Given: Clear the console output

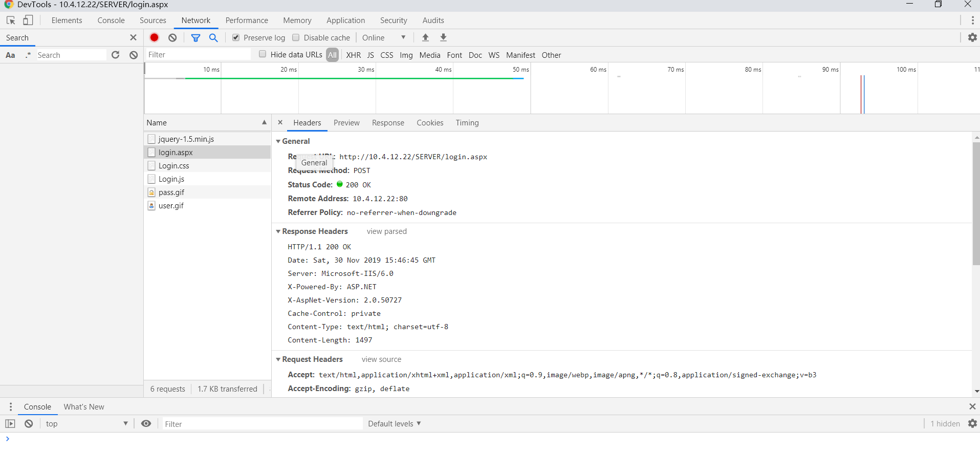Looking at the screenshot, I should 29,423.
